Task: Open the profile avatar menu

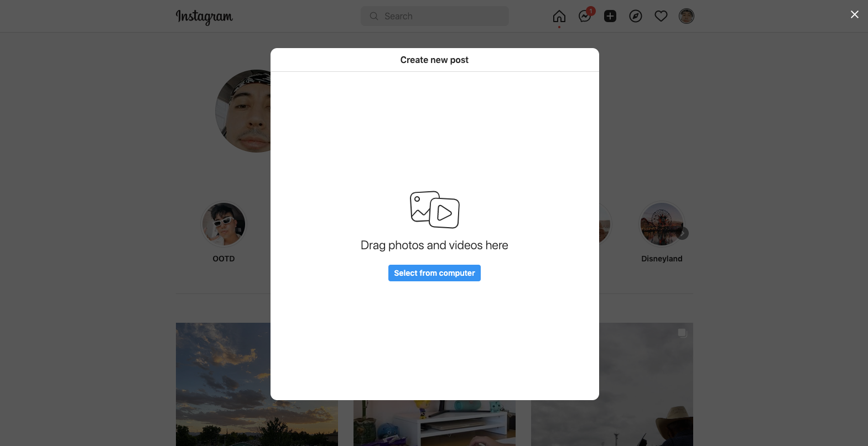Action: coord(687,16)
